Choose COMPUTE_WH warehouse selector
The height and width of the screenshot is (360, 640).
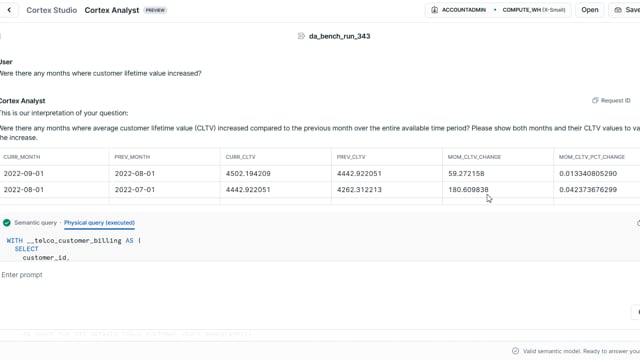[x=533, y=10]
